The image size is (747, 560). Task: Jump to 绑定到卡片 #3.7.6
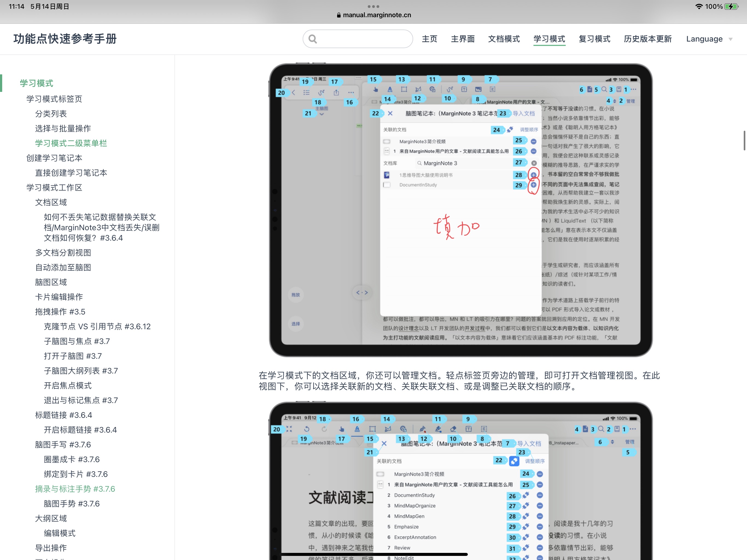76,474
